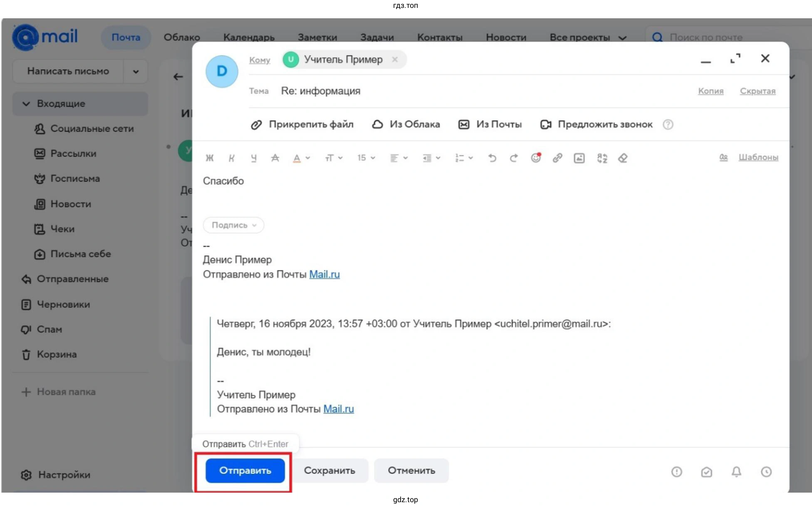Image resolution: width=812 pixels, height=508 pixels.
Task: Click the redo arrow icon
Action: (514, 158)
